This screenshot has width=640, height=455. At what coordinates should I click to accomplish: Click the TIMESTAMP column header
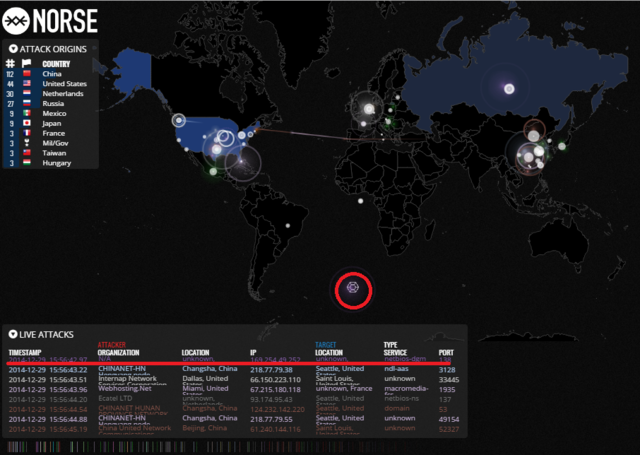[x=25, y=353]
